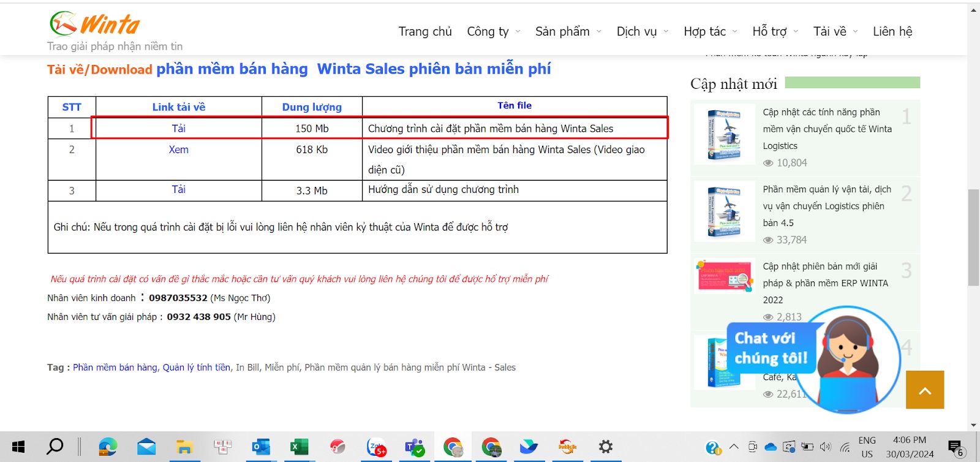The image size is (980, 462).
Task: Open Microsoft Edge from taskbar
Action: pos(108,447)
